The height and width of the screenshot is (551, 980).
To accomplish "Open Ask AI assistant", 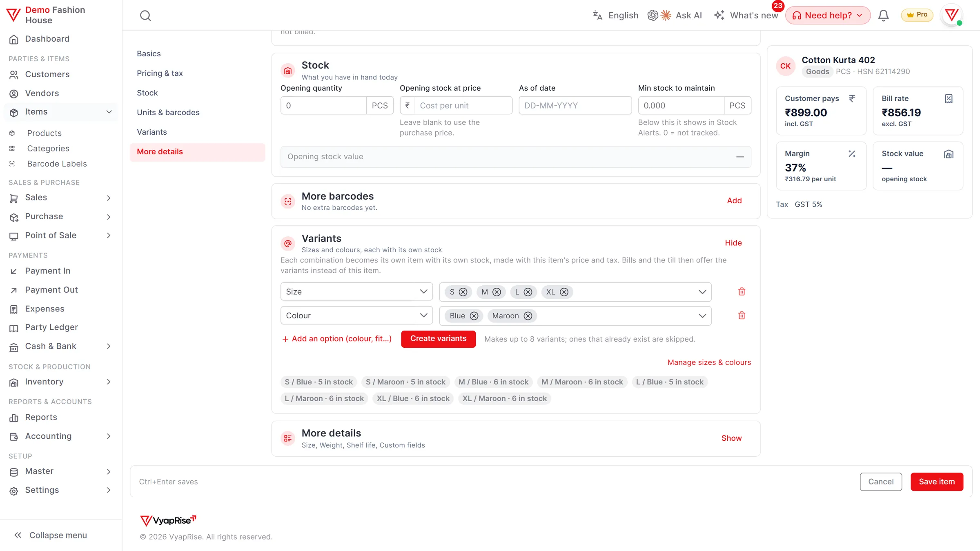I will (x=675, y=16).
